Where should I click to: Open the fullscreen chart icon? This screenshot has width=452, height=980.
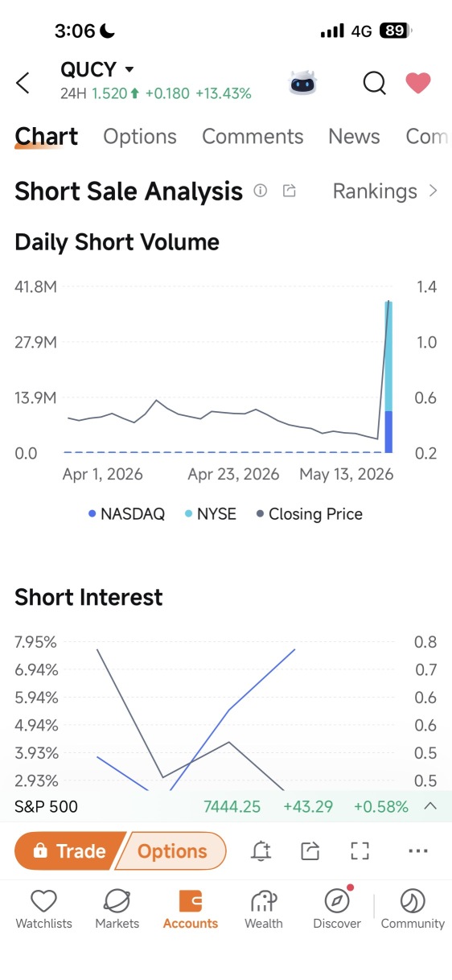[360, 850]
